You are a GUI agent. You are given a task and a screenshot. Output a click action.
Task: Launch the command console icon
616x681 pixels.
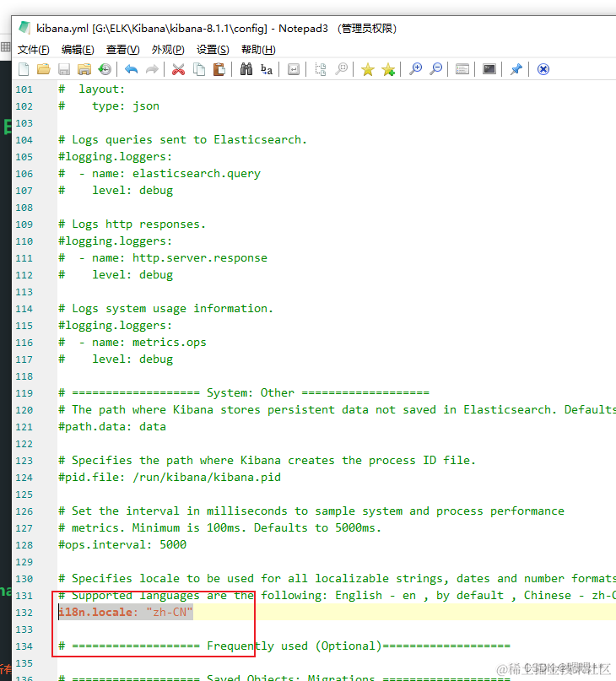489,69
